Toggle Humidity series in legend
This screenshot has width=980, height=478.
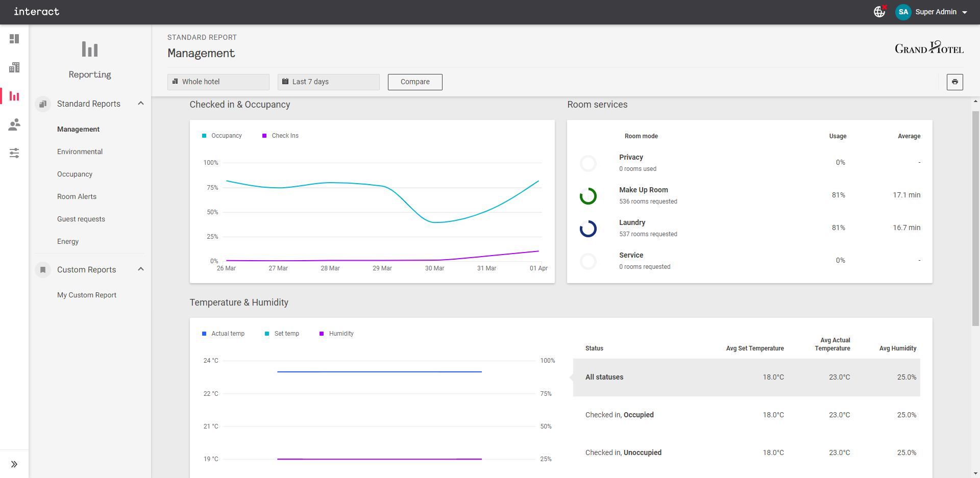337,334
